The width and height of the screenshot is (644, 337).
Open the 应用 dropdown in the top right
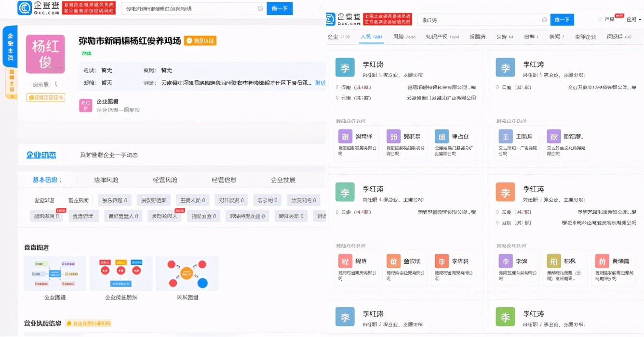tap(633, 20)
